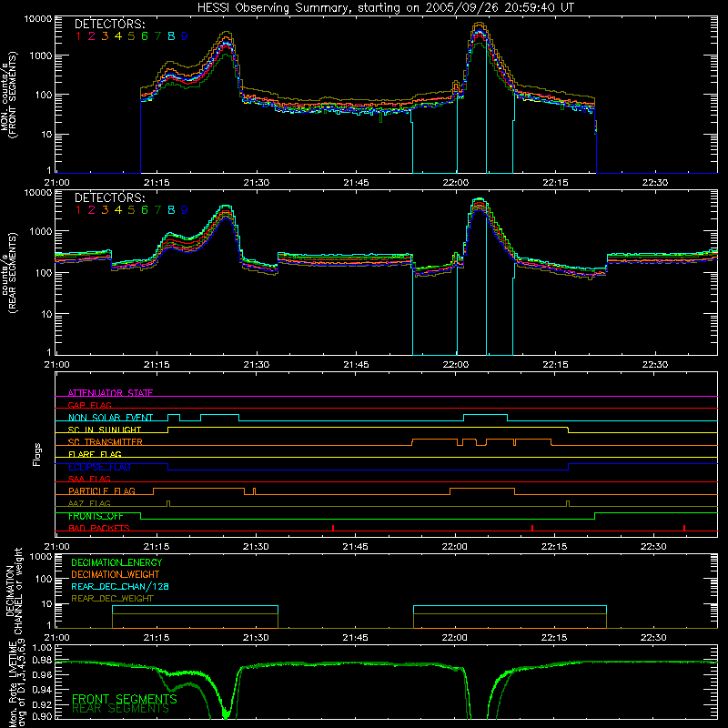Click DETECTORS: label in the rear segments plot
The height and width of the screenshot is (728, 728).
point(109,197)
